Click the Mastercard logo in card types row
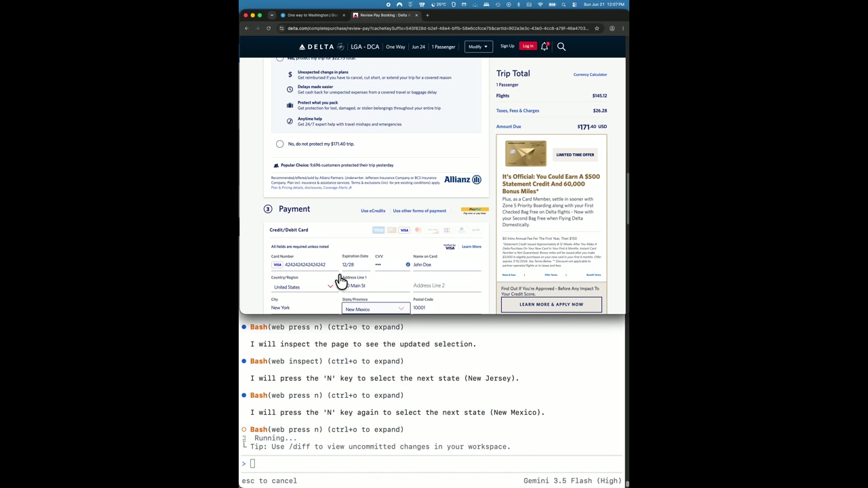Viewport: 868px width, 488px height. pos(418,230)
